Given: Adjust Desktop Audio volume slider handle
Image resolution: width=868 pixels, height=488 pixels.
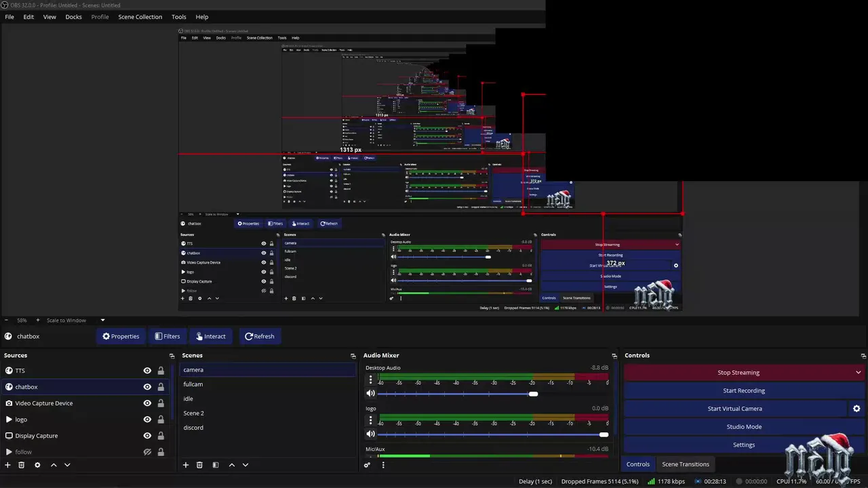Looking at the screenshot, I should coord(533,394).
